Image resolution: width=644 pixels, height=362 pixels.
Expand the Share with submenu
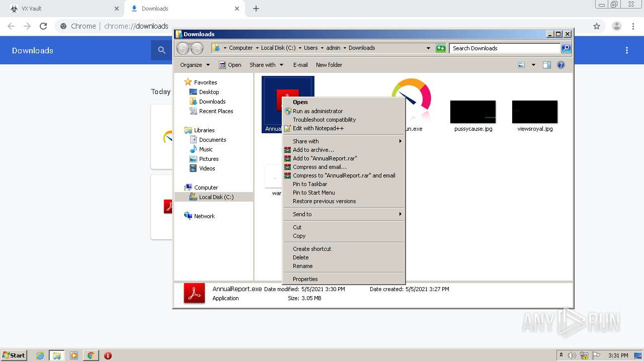click(x=344, y=141)
